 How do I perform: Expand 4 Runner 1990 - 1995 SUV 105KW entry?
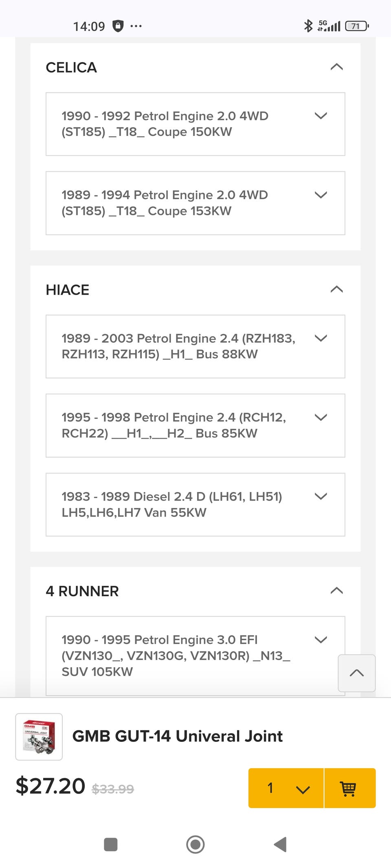pyautogui.click(x=321, y=640)
